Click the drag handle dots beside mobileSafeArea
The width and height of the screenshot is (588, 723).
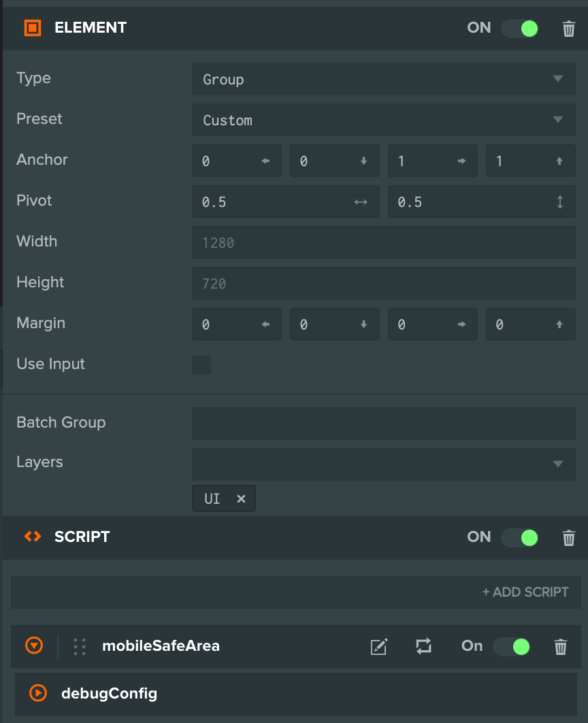tap(79, 647)
